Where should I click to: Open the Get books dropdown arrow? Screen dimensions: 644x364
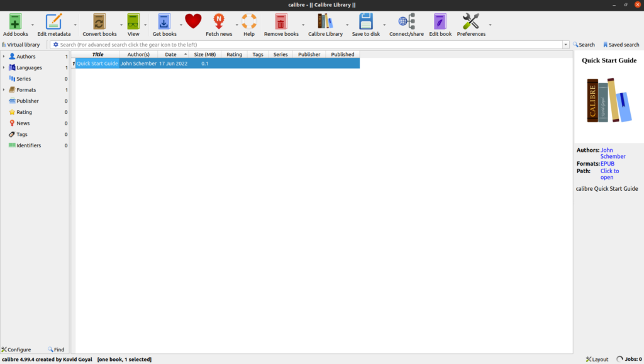pyautogui.click(x=180, y=25)
